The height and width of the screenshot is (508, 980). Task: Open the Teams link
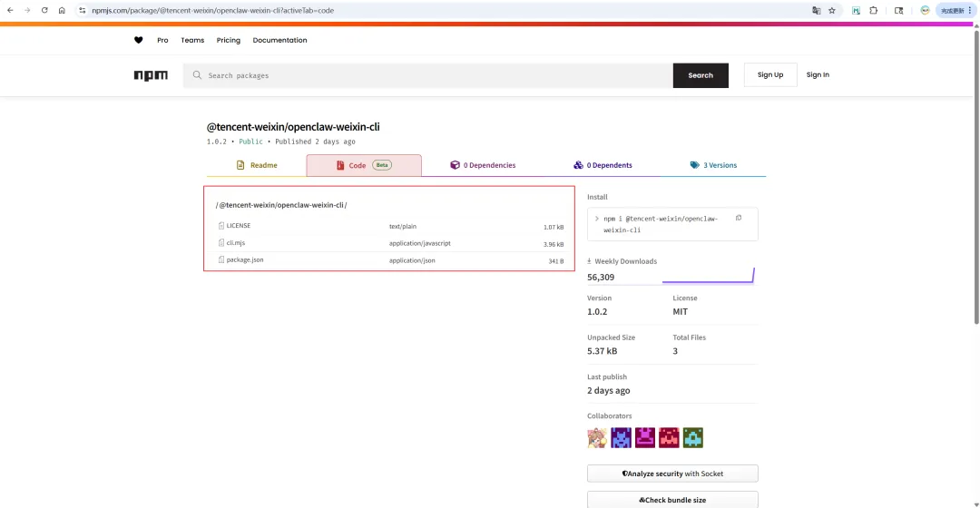point(192,40)
